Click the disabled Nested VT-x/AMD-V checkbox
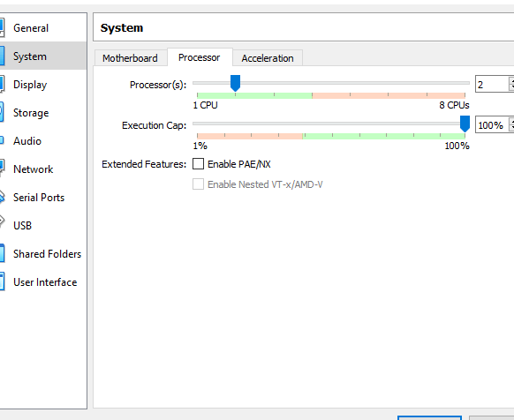514x420 pixels. [x=199, y=184]
